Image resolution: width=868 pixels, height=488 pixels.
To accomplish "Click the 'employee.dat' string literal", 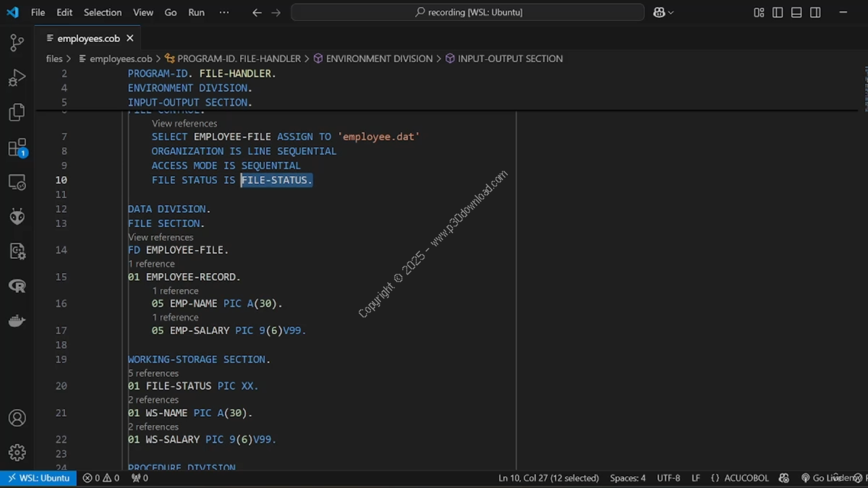I will [x=378, y=137].
